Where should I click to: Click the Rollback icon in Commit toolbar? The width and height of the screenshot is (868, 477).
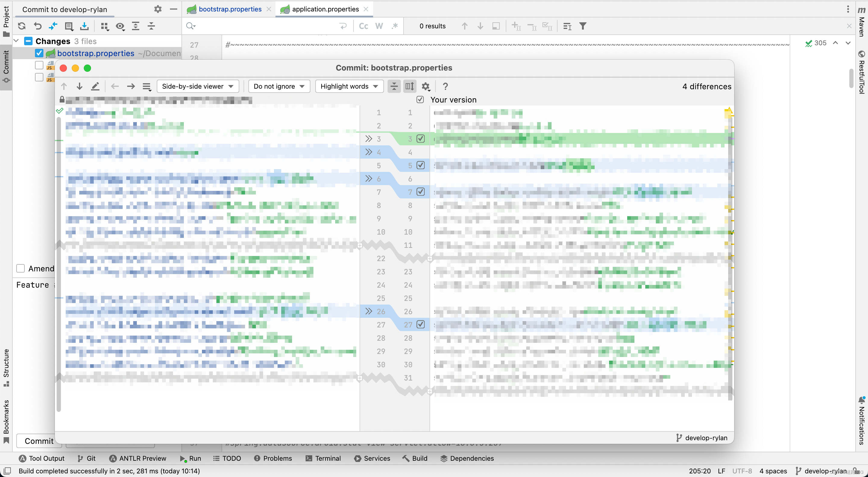(x=38, y=26)
